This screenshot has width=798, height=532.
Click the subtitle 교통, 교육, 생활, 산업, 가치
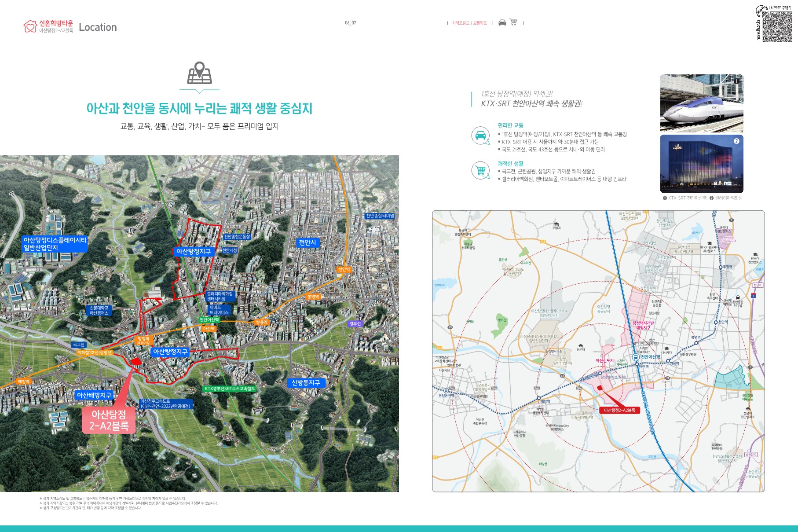click(199, 126)
